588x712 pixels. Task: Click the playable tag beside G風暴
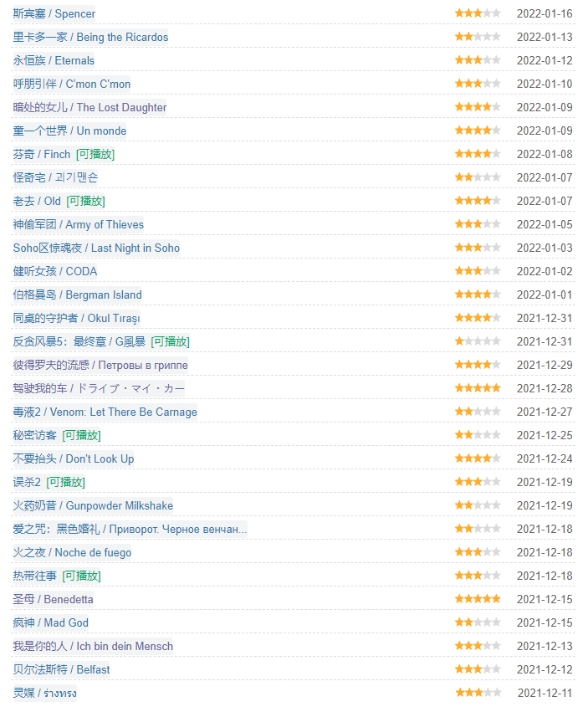coord(171,342)
